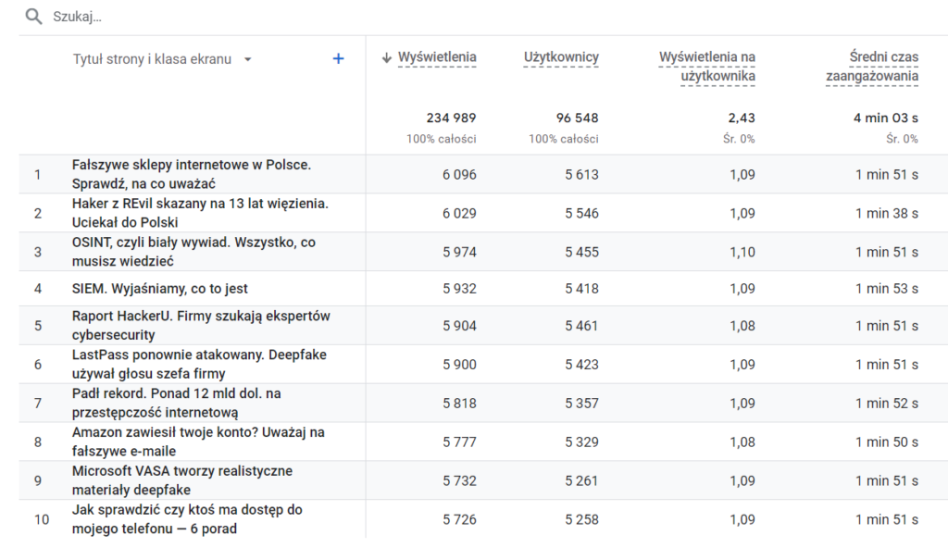Select row Haker z REvil skazany
The height and width of the screenshot is (560, 948).
coord(483,213)
